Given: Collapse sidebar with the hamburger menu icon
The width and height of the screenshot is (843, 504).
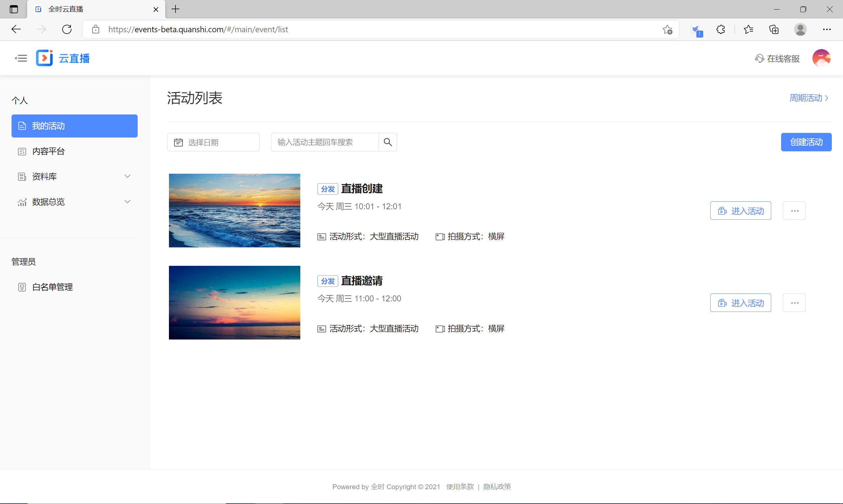Looking at the screenshot, I should (x=21, y=59).
